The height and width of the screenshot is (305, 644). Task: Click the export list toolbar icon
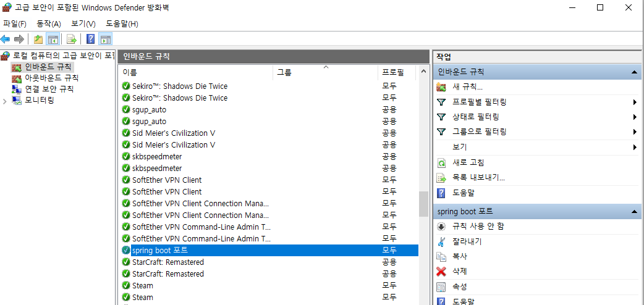(72, 40)
